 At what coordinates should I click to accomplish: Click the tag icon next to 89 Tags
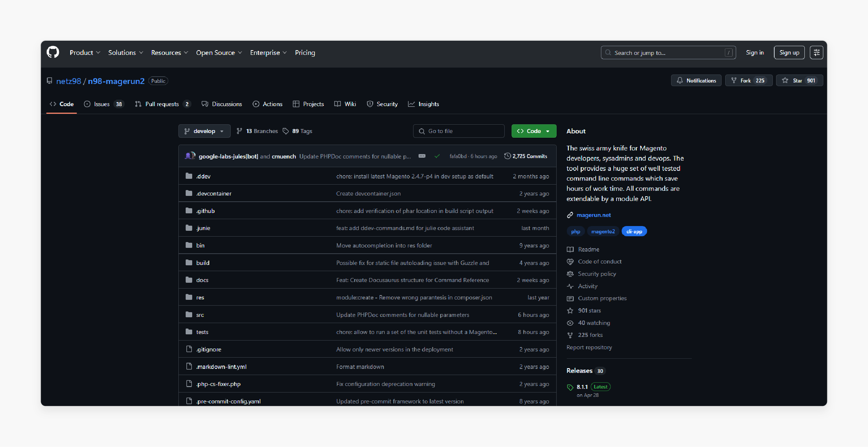click(x=286, y=131)
